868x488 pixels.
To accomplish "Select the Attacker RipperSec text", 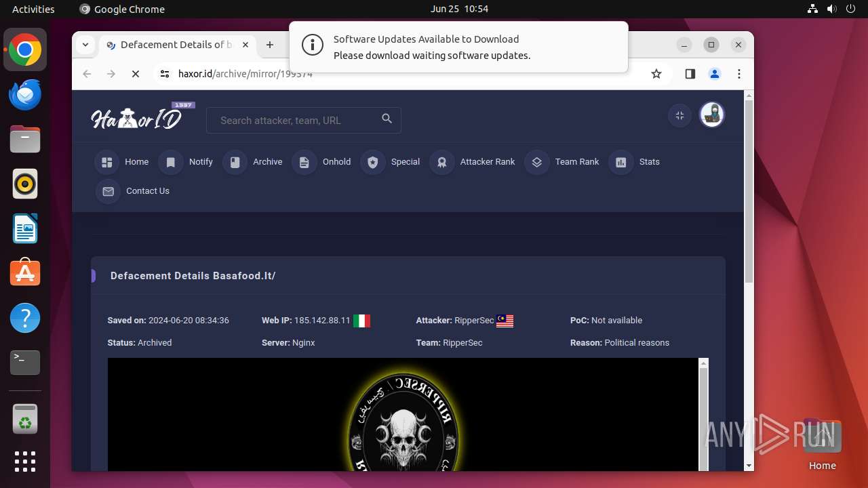I will pos(455,321).
